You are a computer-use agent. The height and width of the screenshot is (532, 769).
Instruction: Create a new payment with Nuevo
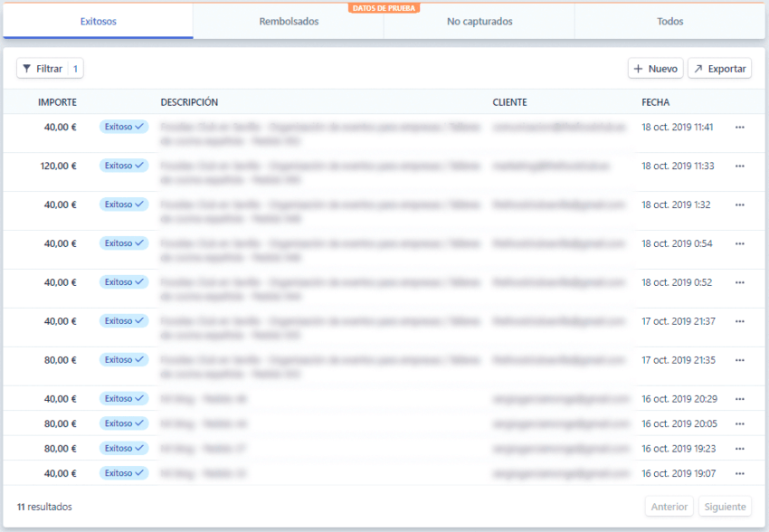click(655, 69)
